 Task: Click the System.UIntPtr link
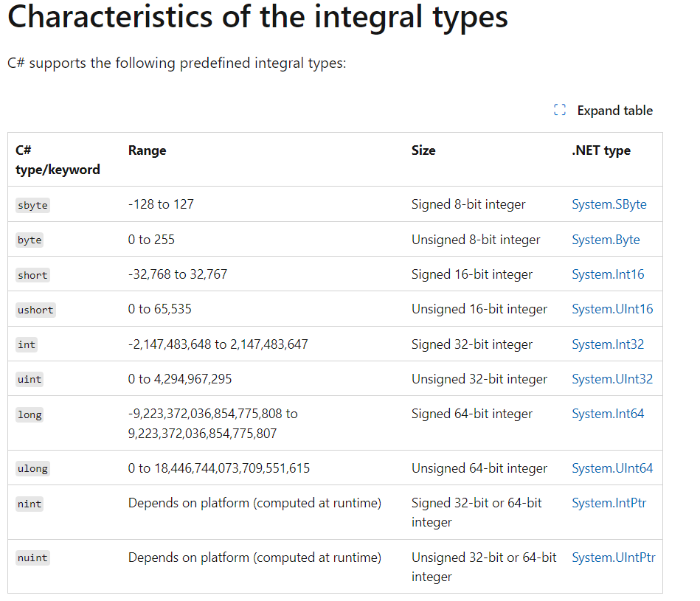pyautogui.click(x=614, y=557)
